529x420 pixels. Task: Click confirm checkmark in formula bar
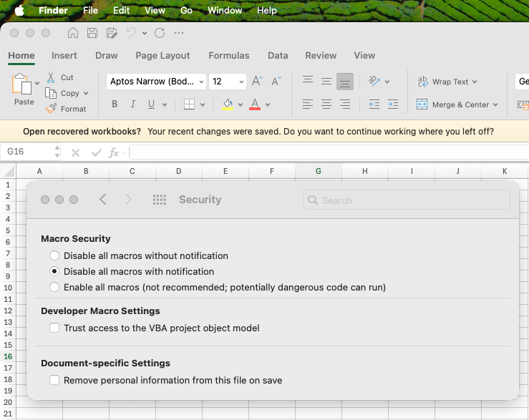point(97,153)
